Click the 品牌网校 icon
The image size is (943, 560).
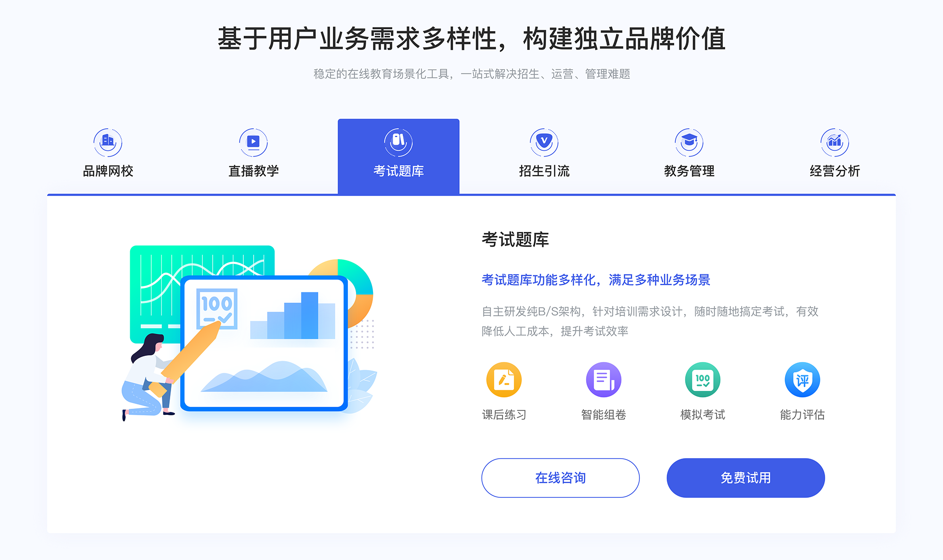pos(107,140)
